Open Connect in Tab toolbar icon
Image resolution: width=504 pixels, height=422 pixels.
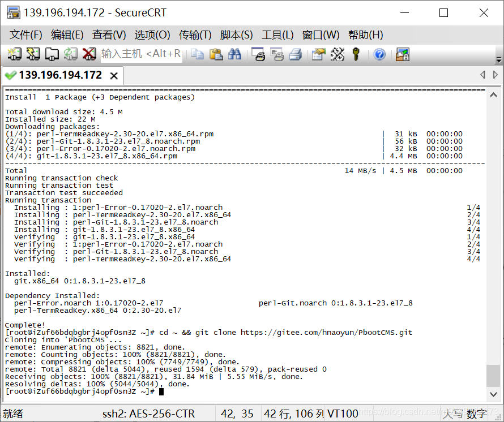click(x=52, y=54)
